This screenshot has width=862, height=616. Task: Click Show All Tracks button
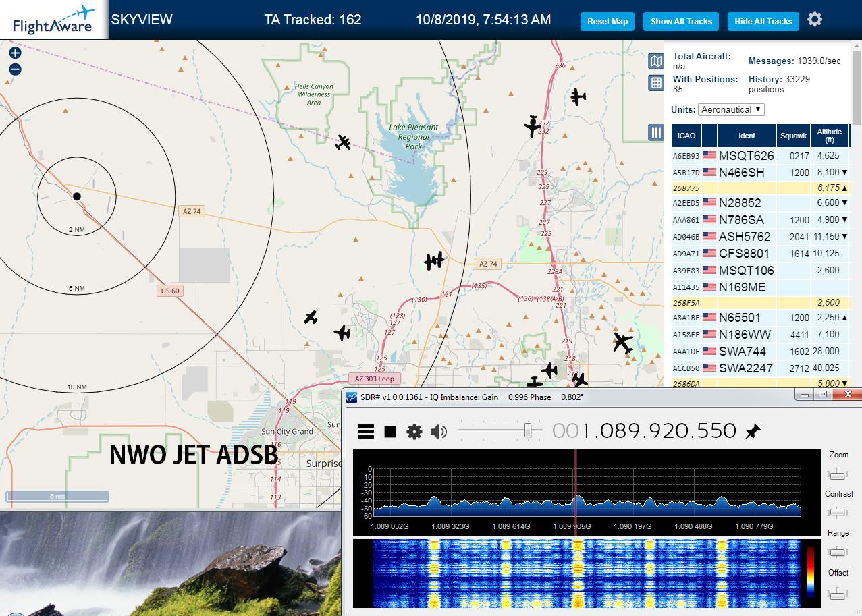pos(681,22)
